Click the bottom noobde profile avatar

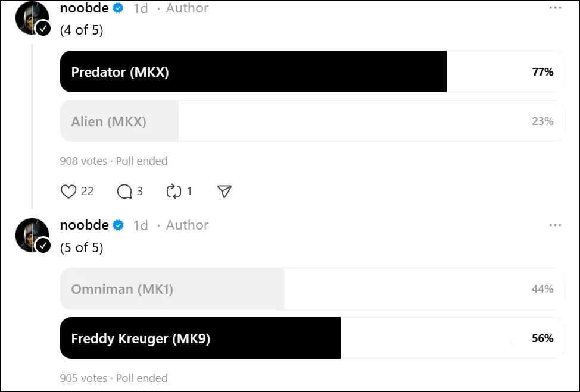32,235
